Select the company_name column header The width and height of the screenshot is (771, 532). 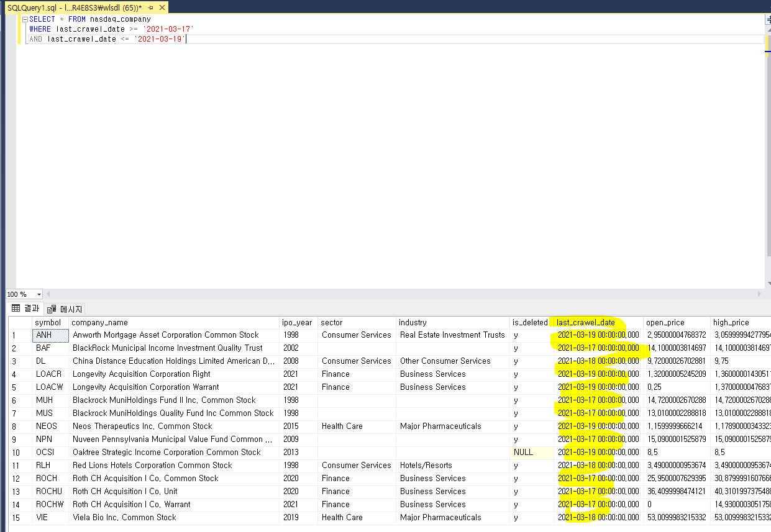[x=174, y=322]
